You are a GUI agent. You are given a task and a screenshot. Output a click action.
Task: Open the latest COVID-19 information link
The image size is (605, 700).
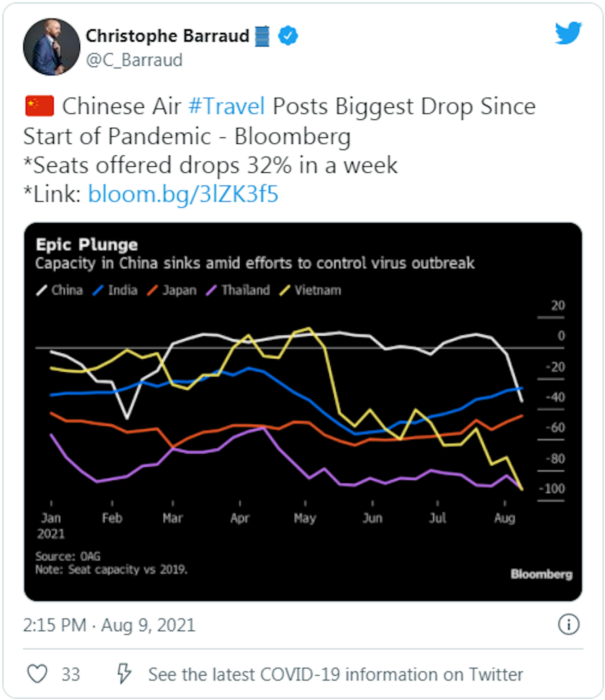tap(335, 674)
